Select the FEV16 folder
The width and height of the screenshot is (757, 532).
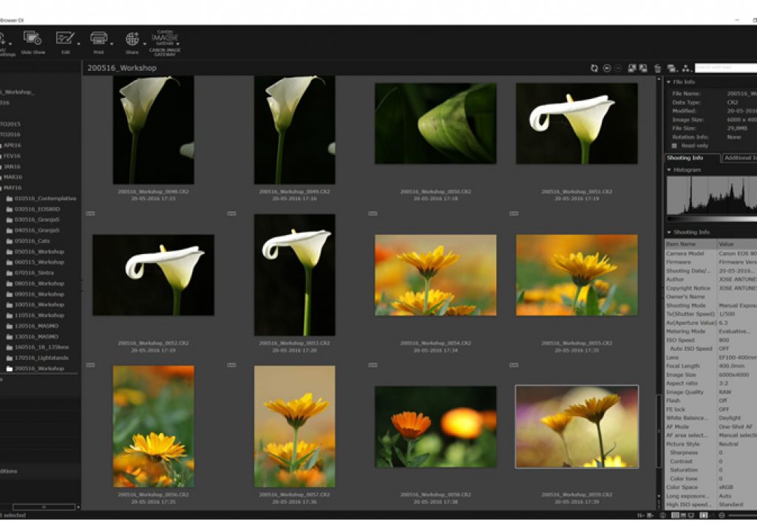click(x=12, y=156)
